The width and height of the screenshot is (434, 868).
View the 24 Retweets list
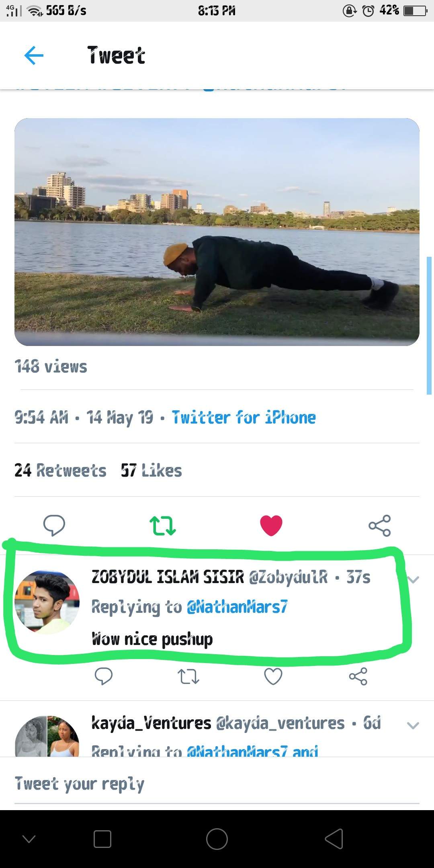(60, 471)
